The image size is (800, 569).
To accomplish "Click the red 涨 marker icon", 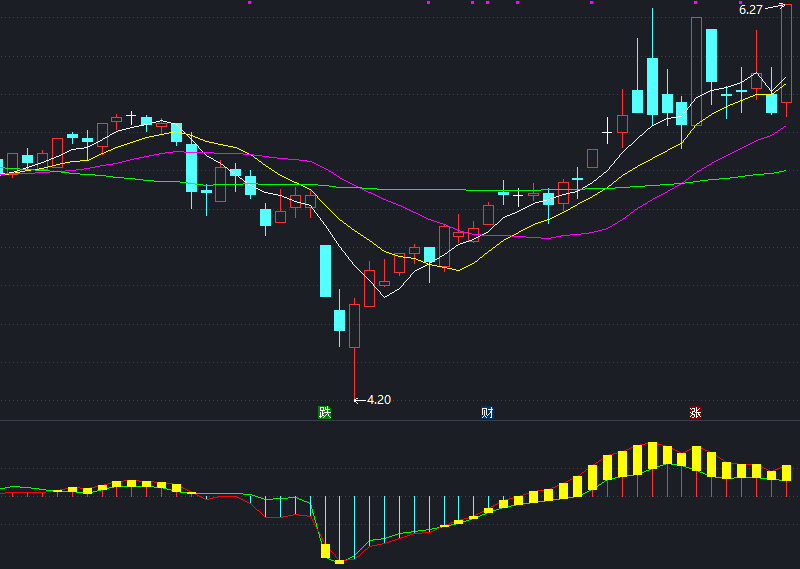I will 695,412.
